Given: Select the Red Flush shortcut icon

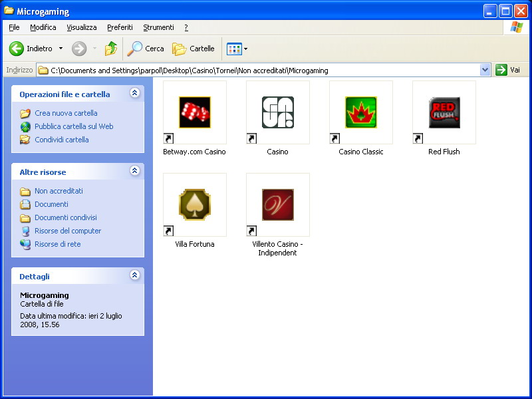Looking at the screenshot, I should tap(444, 112).
